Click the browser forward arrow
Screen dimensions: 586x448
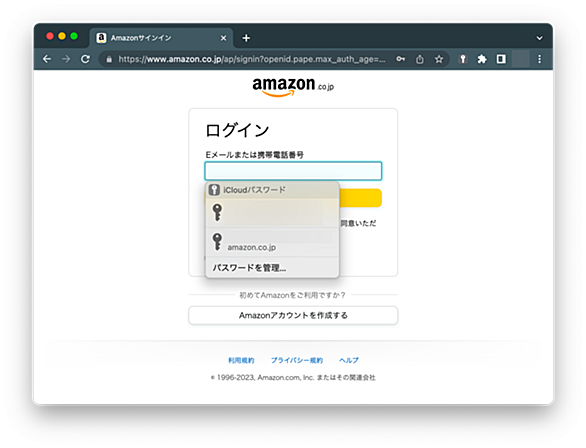tap(66, 59)
